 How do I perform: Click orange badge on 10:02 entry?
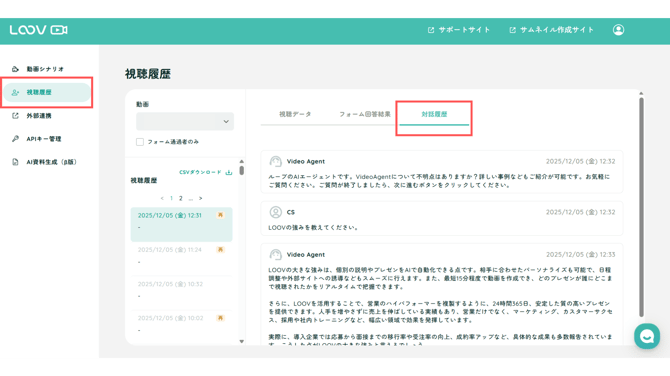tap(220, 318)
